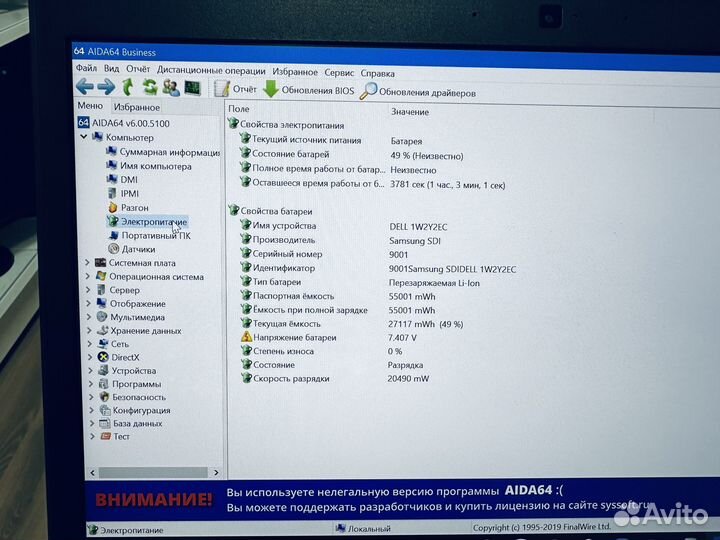Click the Back arrow toolbar icon
The image size is (720, 540).
pos(85,86)
